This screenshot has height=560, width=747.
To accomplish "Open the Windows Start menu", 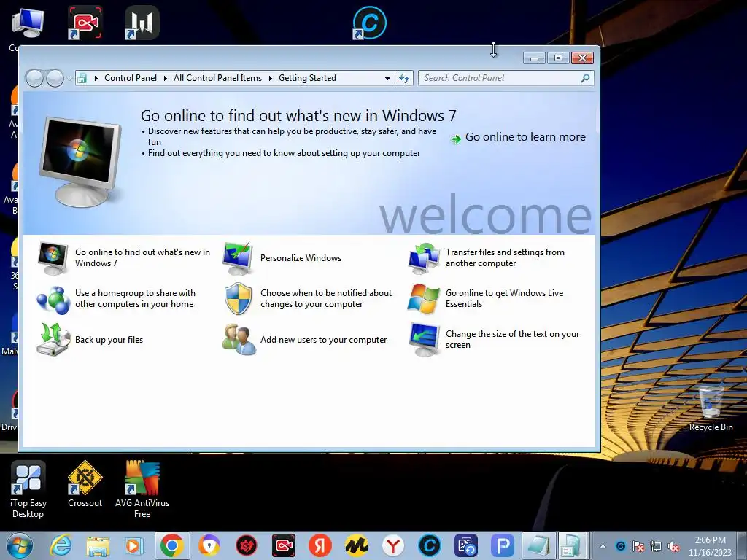I will click(19, 545).
